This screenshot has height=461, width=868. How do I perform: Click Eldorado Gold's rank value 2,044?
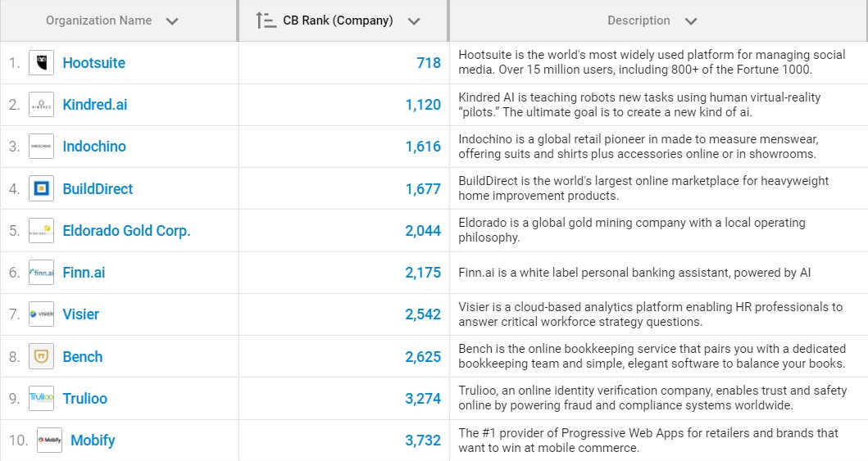(423, 231)
